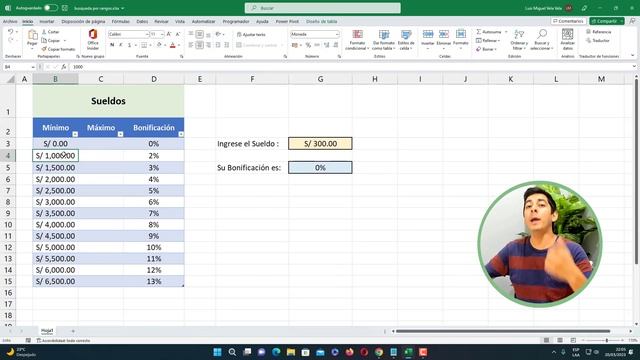This screenshot has width=640, height=360.
Task: Click Ajustar texto wrap button
Action: point(251,34)
